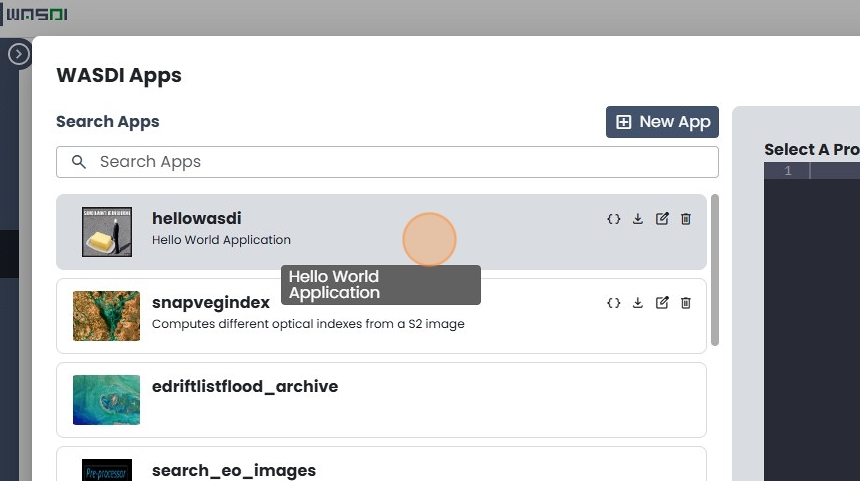
Task: Click the search_eo_images app title
Action: tap(234, 470)
